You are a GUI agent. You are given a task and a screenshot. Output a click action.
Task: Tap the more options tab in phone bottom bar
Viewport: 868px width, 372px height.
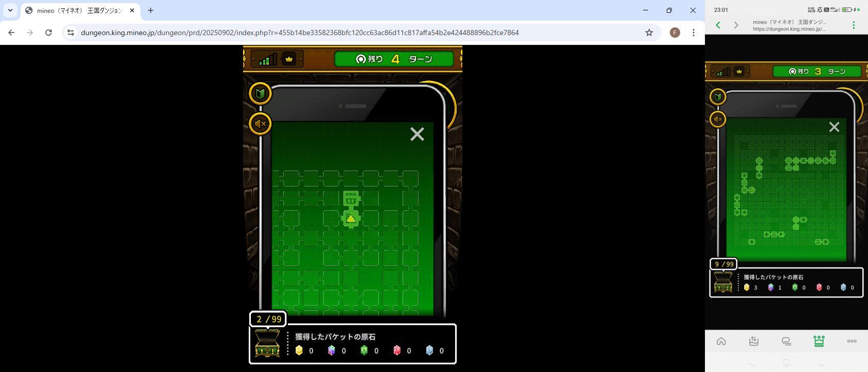(852, 341)
